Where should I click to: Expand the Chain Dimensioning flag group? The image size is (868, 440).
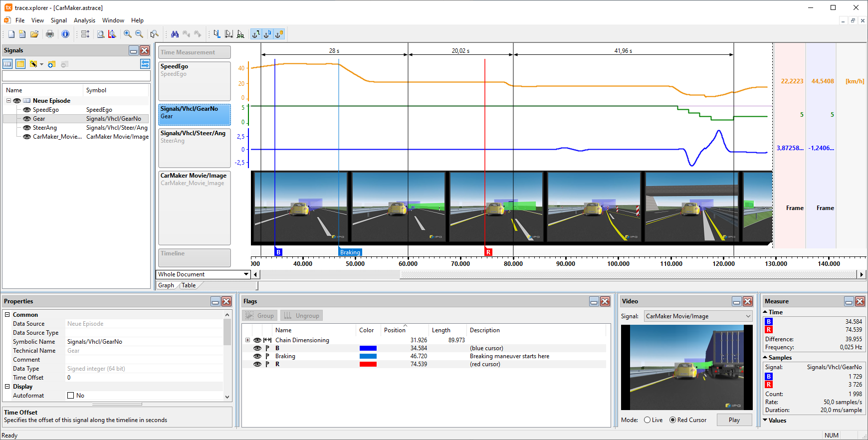tap(247, 340)
